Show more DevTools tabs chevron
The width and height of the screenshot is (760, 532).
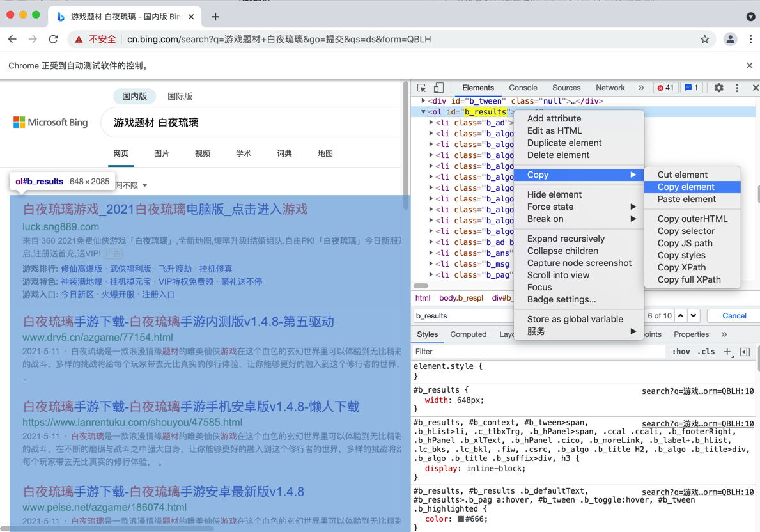click(640, 88)
